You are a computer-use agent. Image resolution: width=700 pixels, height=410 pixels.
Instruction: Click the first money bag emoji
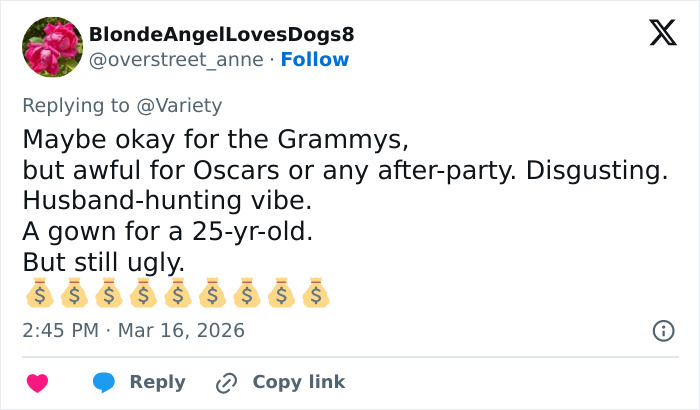[39, 294]
